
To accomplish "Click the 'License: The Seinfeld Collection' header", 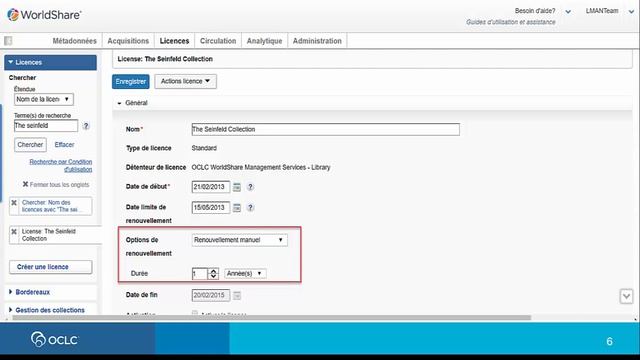I will 165,59.
